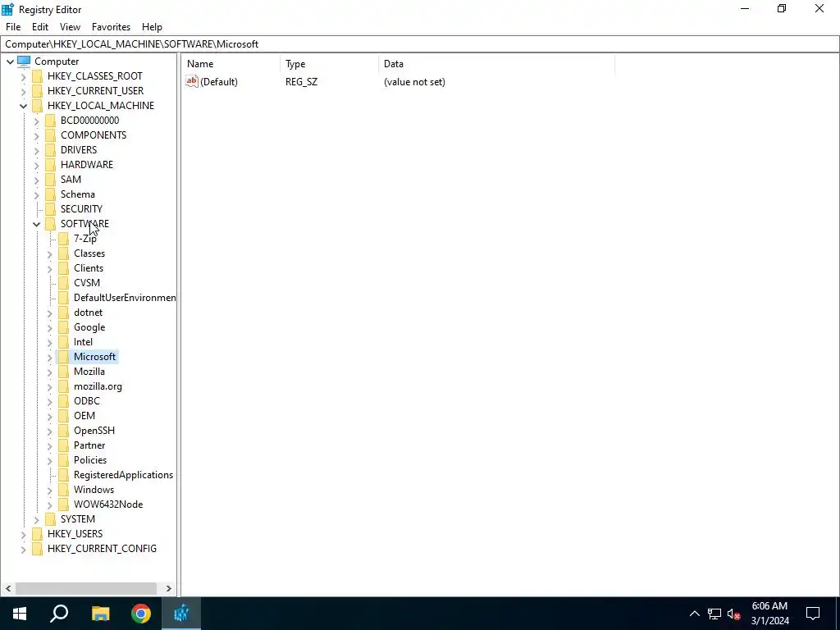Select the mozilla.org key
The width and height of the screenshot is (840, 630).
click(x=98, y=386)
